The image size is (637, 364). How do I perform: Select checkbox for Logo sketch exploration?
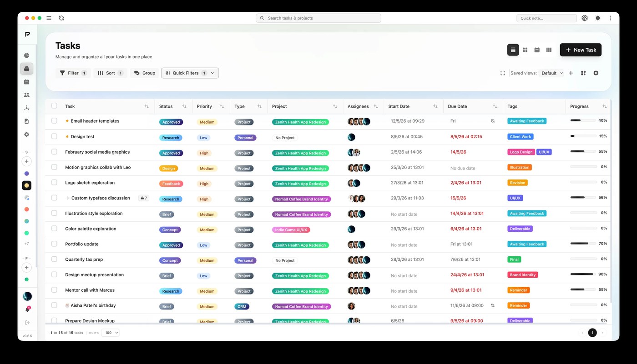tap(54, 183)
